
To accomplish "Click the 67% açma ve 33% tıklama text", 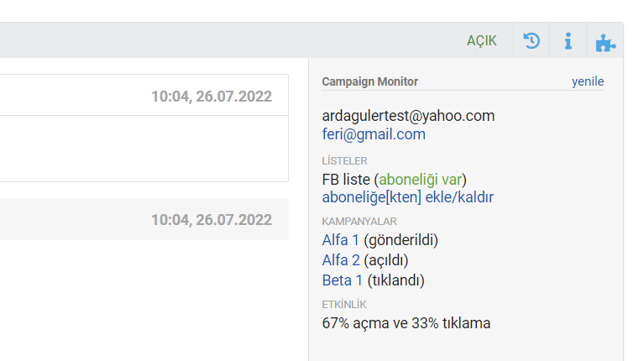I will tap(406, 323).
